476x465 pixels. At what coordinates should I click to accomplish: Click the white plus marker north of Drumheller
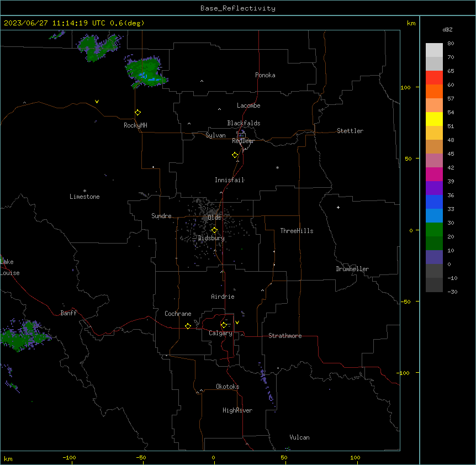tap(338, 207)
